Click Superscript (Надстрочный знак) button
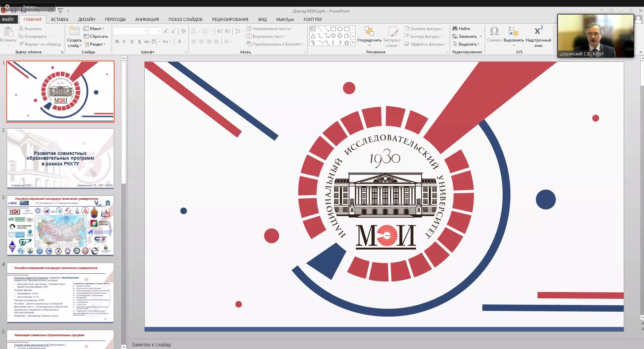Image resolution: width=644 pixels, height=349 pixels. tap(538, 36)
